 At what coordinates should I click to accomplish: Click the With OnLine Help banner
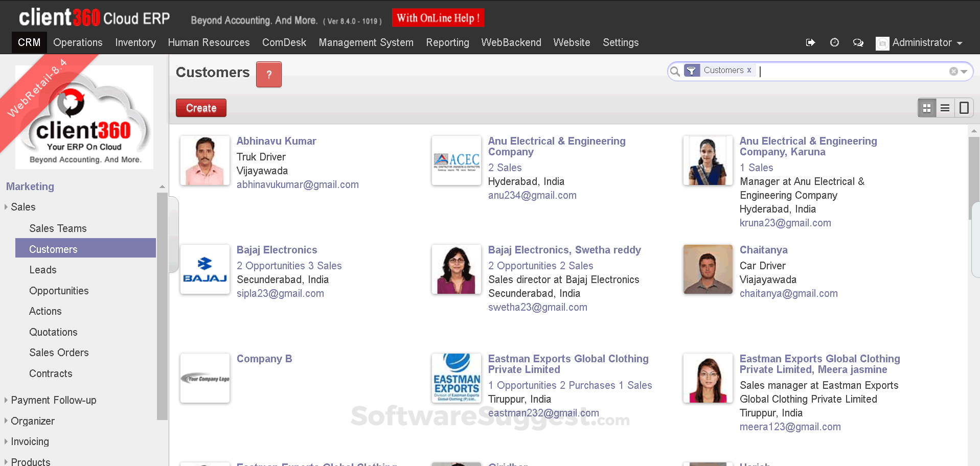438,18
